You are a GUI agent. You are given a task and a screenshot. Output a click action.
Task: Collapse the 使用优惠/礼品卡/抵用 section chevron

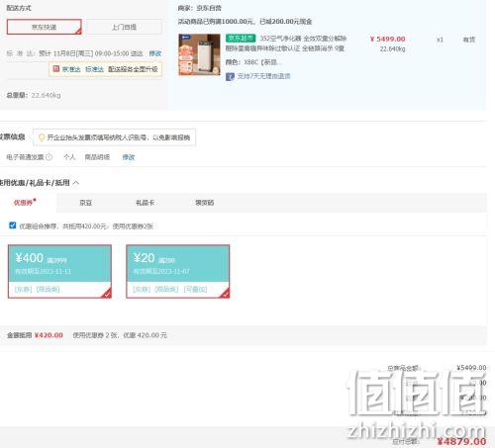pyautogui.click(x=76, y=183)
